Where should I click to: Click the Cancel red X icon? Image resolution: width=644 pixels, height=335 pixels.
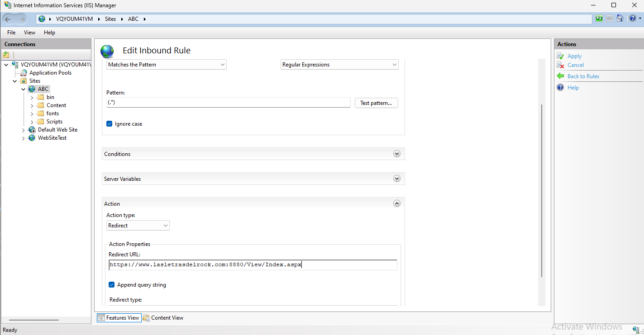[560, 65]
